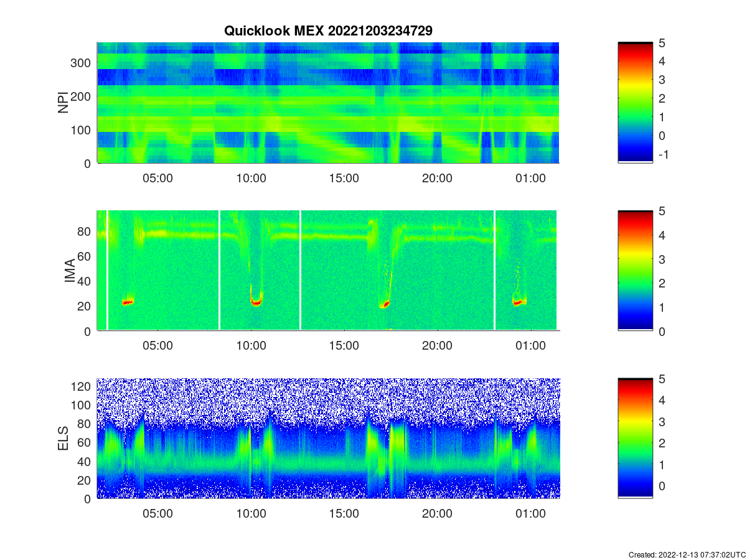747x560 pixels.
Task: Click the 01:00 tick under IMA plot
Action: 530,345
